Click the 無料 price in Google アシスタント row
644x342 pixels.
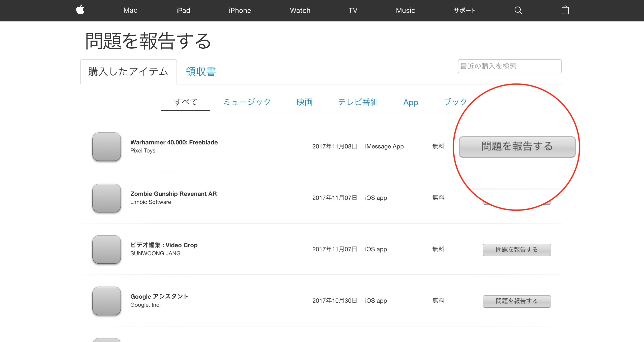438,301
